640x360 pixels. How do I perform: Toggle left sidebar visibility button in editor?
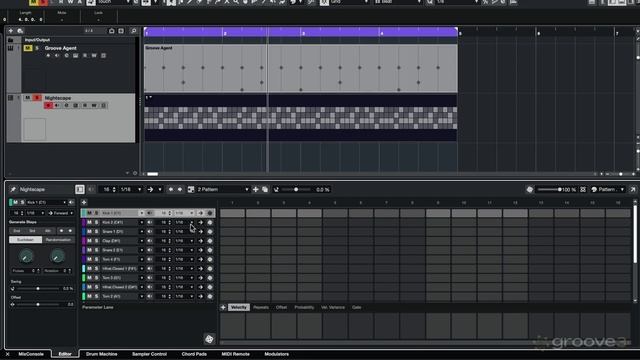tap(80, 189)
